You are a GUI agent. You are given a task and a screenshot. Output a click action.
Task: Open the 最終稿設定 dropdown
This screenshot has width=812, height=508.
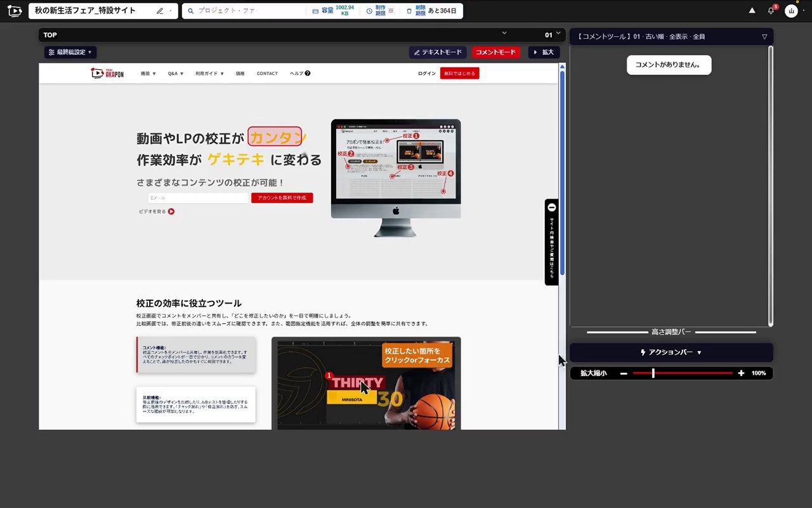pyautogui.click(x=70, y=52)
